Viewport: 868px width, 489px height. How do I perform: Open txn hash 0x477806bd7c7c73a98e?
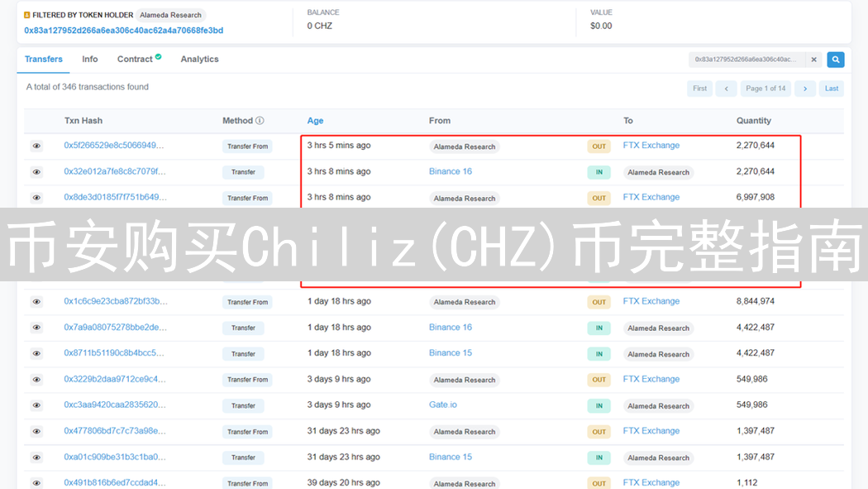click(115, 430)
